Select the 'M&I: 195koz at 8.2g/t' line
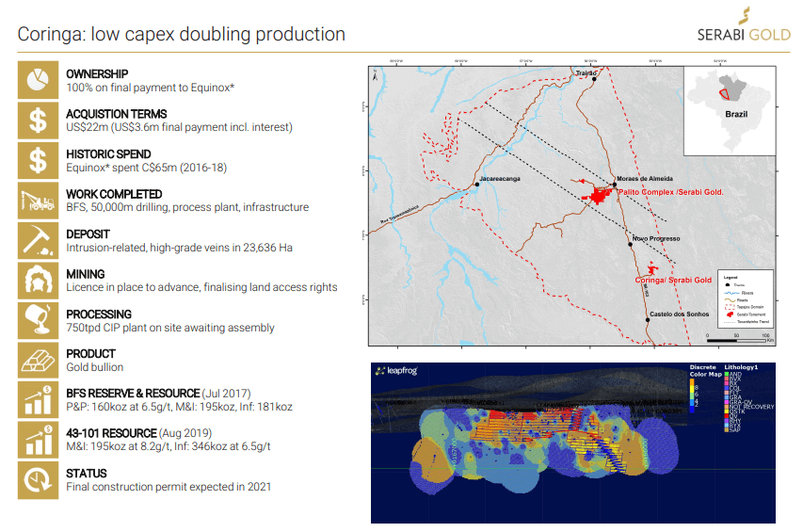803x532 pixels. [x=168, y=446]
